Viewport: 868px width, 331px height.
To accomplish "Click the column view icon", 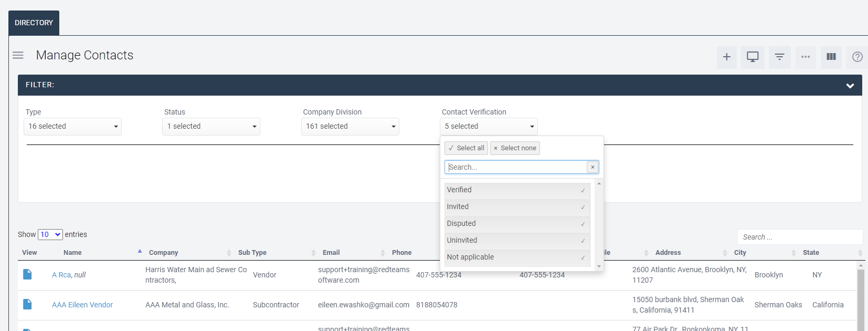I will [831, 57].
